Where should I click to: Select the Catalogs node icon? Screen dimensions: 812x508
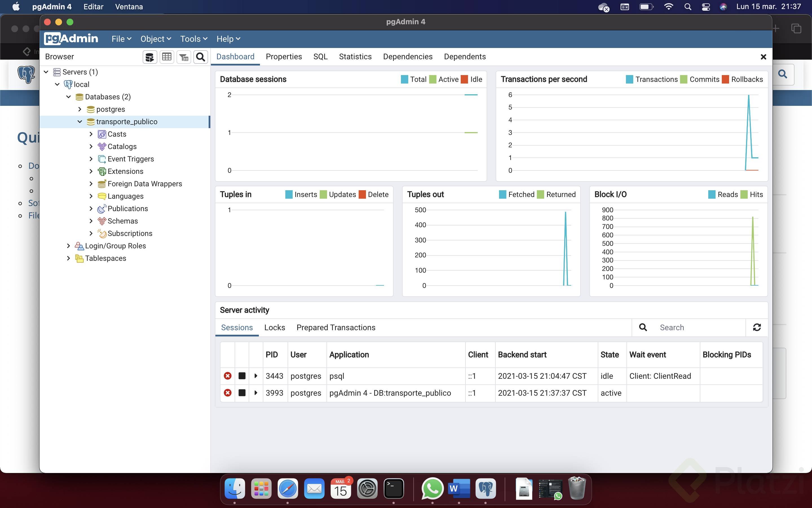pyautogui.click(x=102, y=146)
